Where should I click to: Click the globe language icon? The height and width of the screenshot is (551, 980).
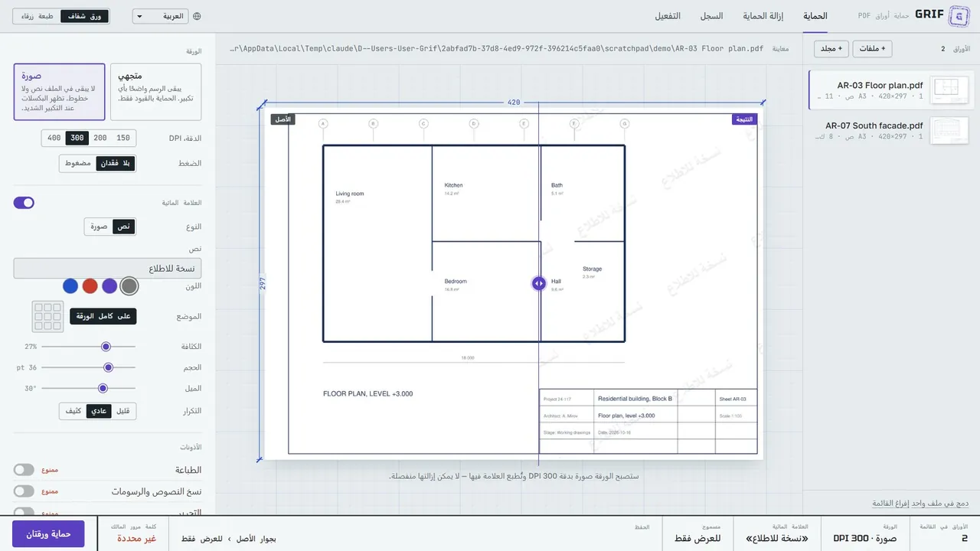[197, 16]
